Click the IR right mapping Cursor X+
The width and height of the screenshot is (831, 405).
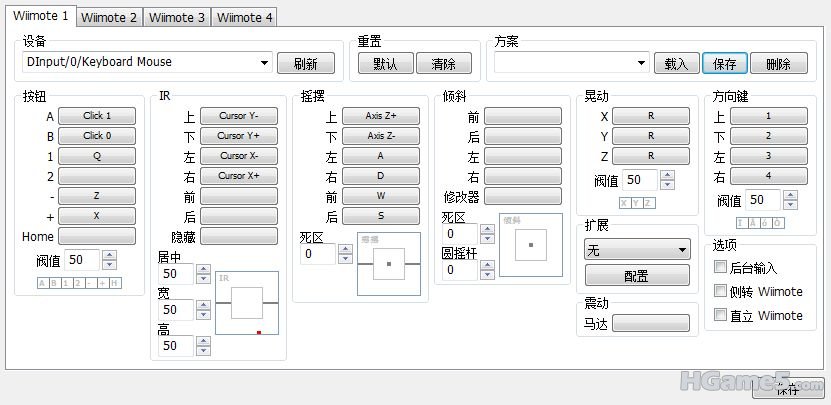[238, 176]
